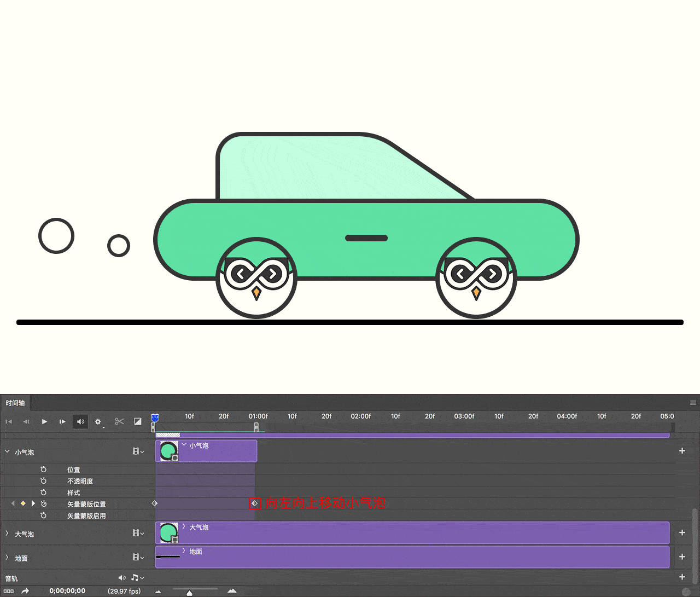The width and height of the screenshot is (700, 597).
Task: Click the scissors split-at-playhead icon
Action: tap(119, 421)
